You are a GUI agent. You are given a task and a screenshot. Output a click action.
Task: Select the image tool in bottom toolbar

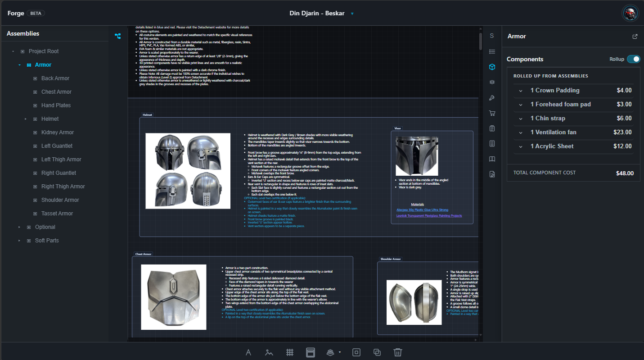269,352
